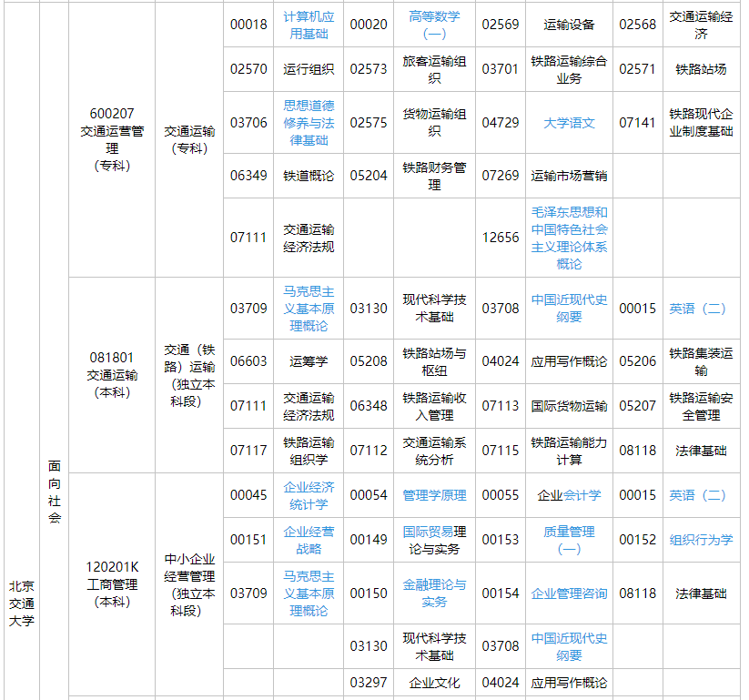Select the 铁路财务管理 course cell
This screenshot has height=700, width=749.
click(x=434, y=176)
